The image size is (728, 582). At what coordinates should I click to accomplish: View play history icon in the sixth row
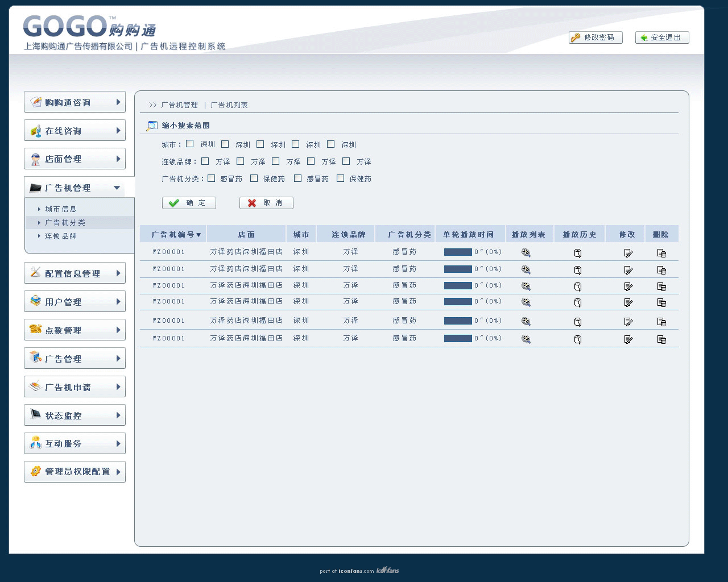[x=578, y=339]
